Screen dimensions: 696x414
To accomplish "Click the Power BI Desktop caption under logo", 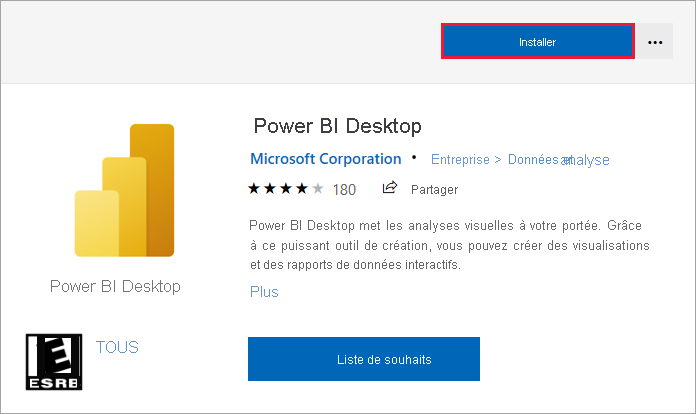I will coord(115,287).
